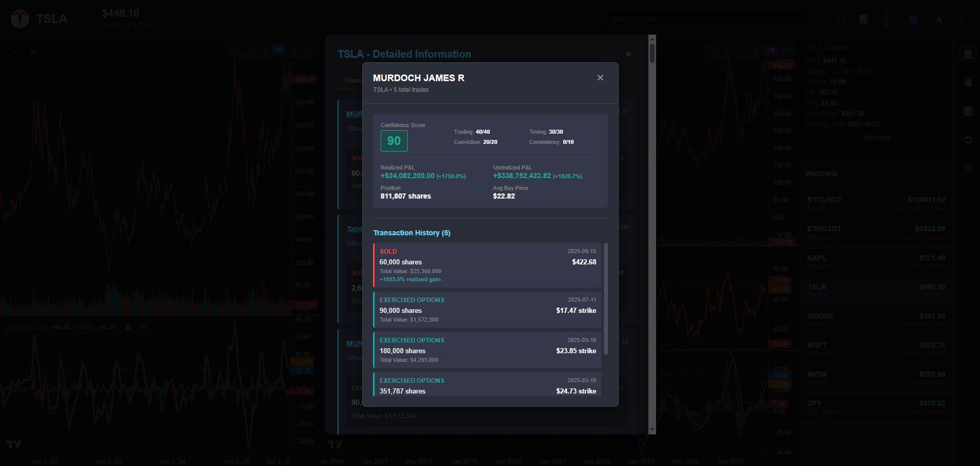Open the user profile icon
Screen dimensions: 980x466
962,19
